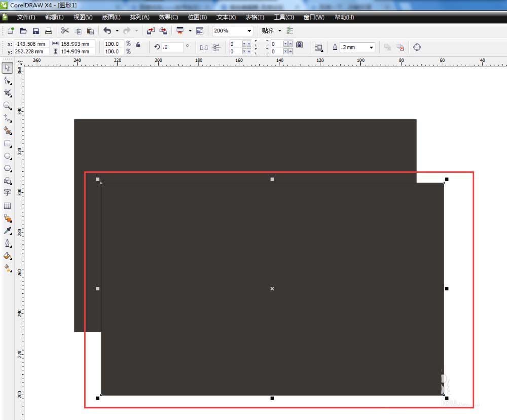Viewport: 507px width, 420px height.
Task: Click the Undo arrow button
Action: [x=107, y=31]
